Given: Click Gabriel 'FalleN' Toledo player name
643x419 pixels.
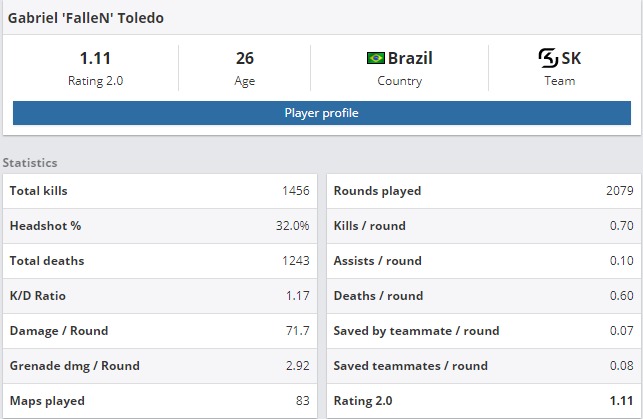Looking at the screenshot, I should pos(86,18).
